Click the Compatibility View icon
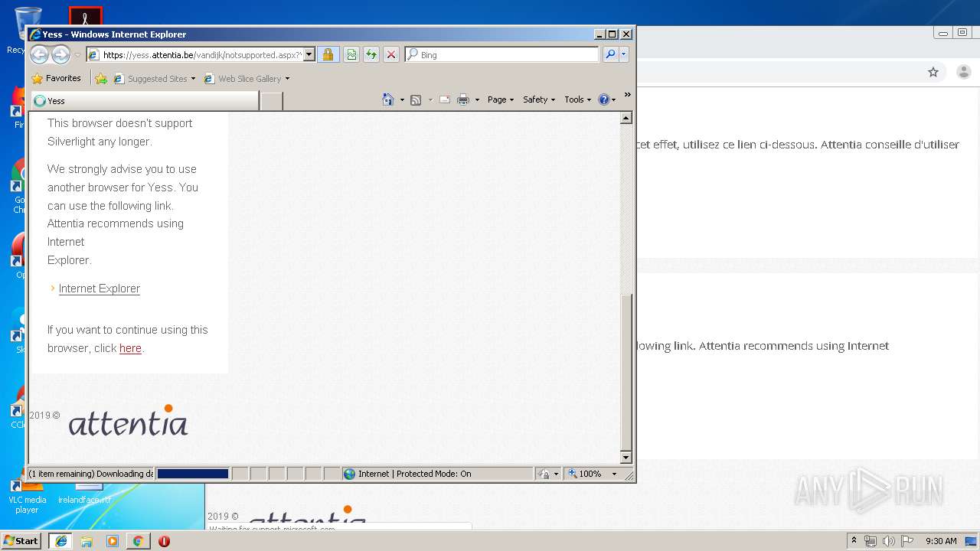 click(x=351, y=54)
